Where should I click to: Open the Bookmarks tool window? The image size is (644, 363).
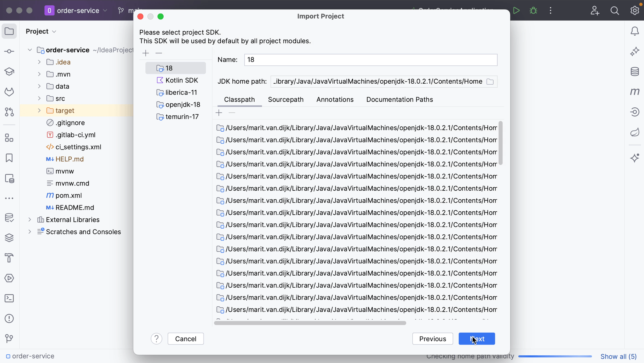9,158
